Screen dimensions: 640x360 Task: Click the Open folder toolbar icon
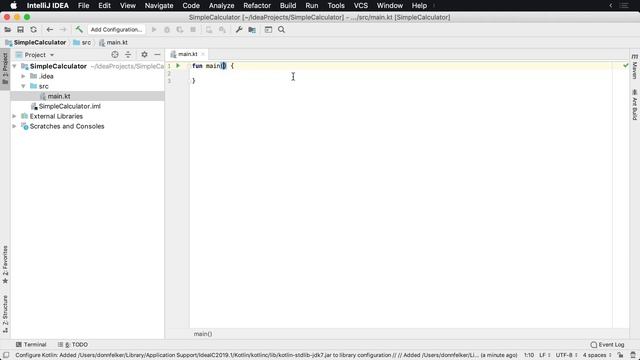click(7, 30)
